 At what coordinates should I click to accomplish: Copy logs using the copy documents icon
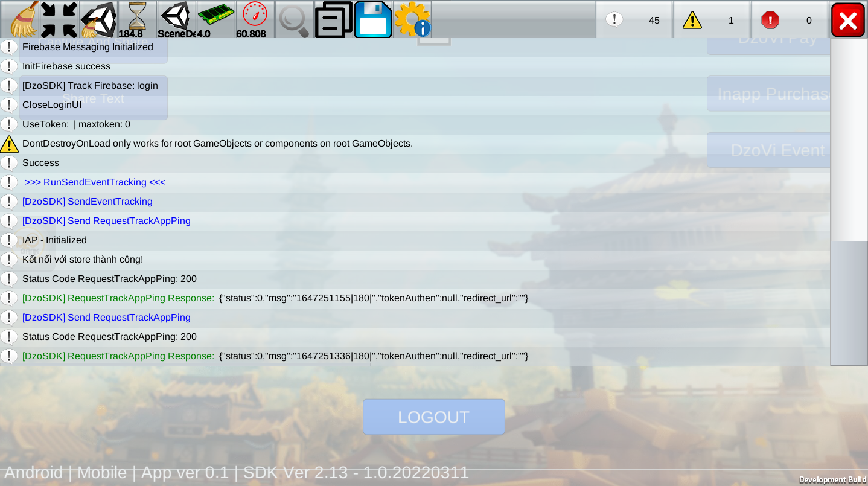334,19
